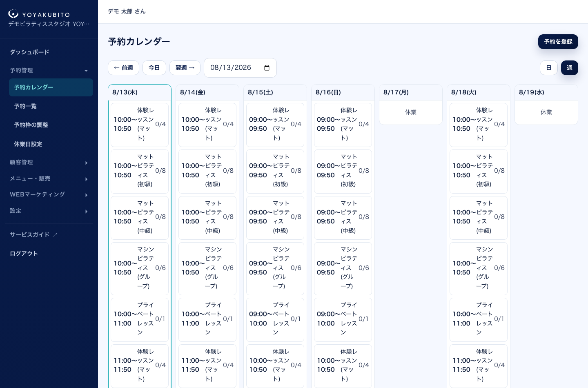Screen dimensions: 588x388
Task: Select the 8/13(木) column header
Action: pyautogui.click(x=140, y=92)
